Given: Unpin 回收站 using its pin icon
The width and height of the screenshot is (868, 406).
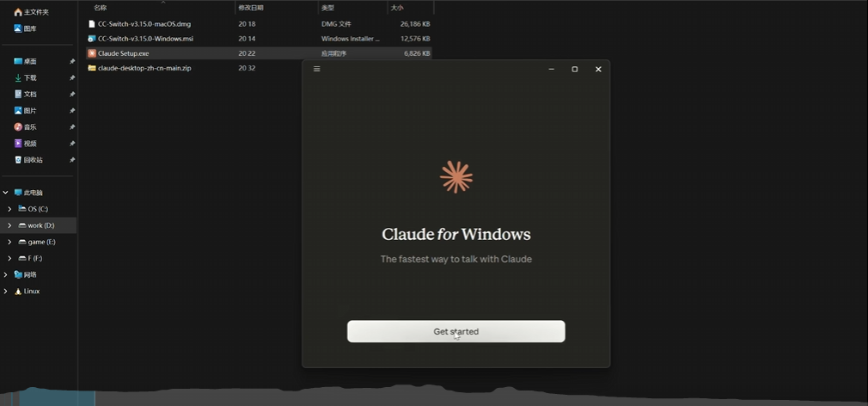Looking at the screenshot, I should point(72,159).
